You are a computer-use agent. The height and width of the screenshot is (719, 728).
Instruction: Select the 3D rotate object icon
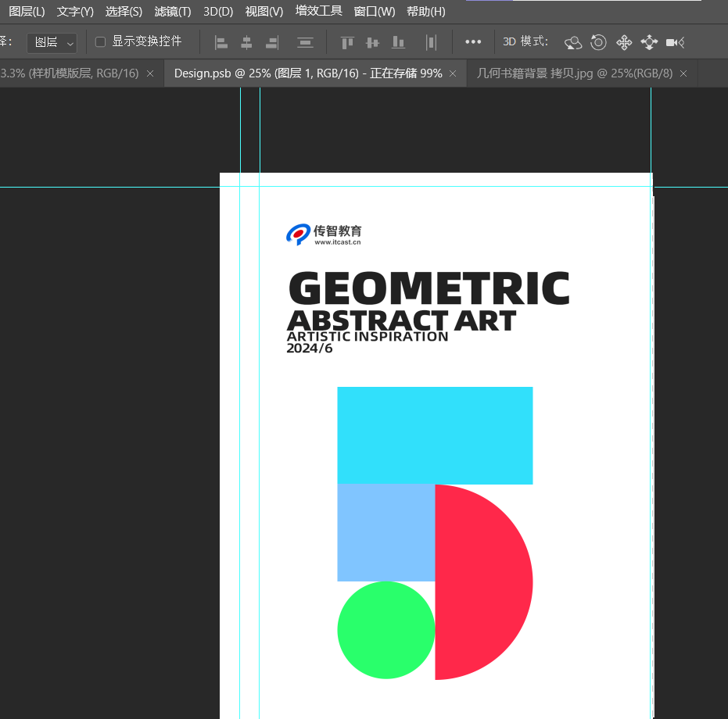573,43
